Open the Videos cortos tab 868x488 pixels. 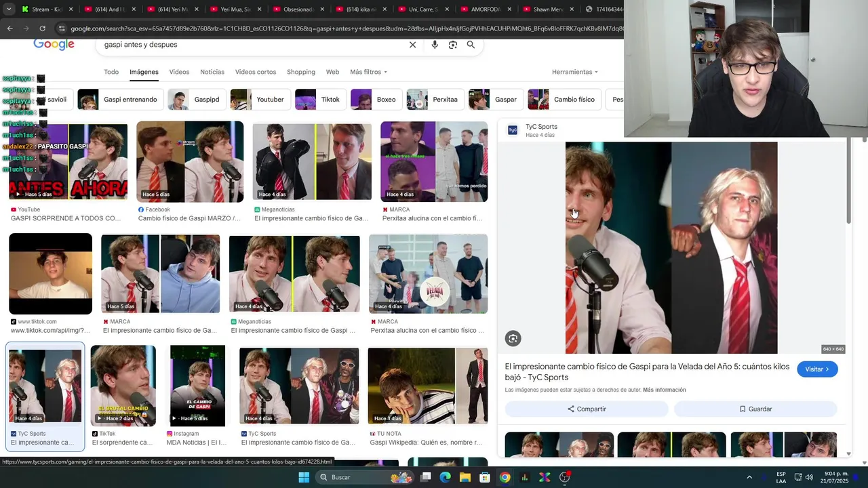coord(256,72)
